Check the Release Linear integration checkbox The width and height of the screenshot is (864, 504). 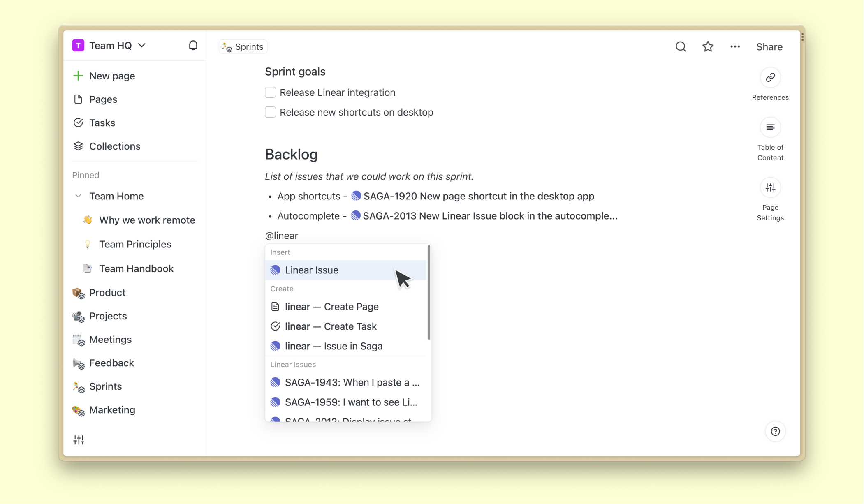[270, 92]
